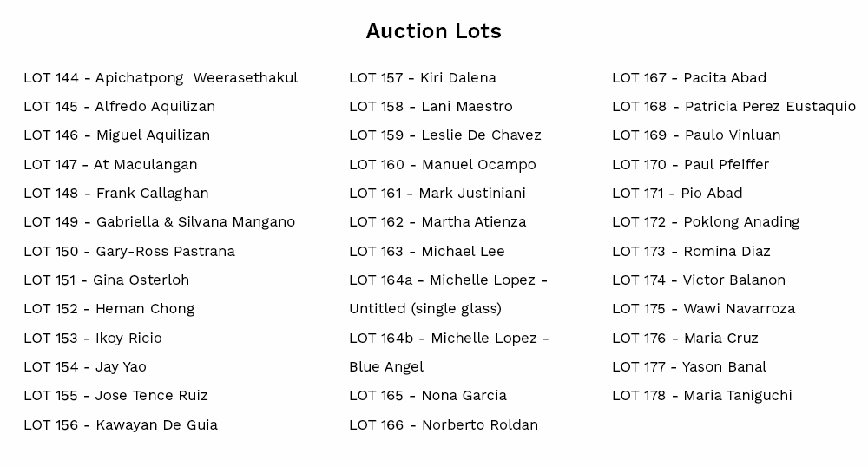Select LOT 159 Leslie De Chavez
This screenshot has height=467, width=868.
445,135
